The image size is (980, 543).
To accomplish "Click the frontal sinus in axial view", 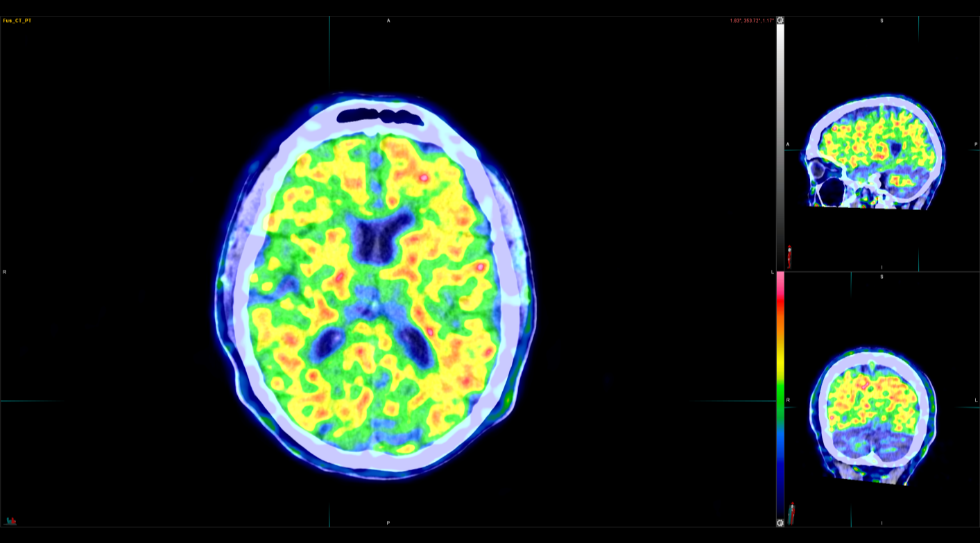I will tap(379, 116).
